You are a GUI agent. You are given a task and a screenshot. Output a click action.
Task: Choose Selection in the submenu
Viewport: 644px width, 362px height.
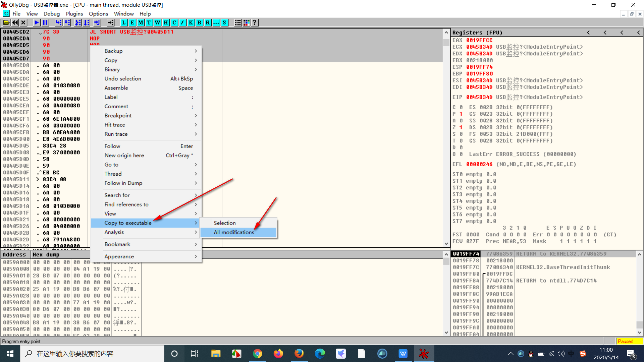point(225,223)
